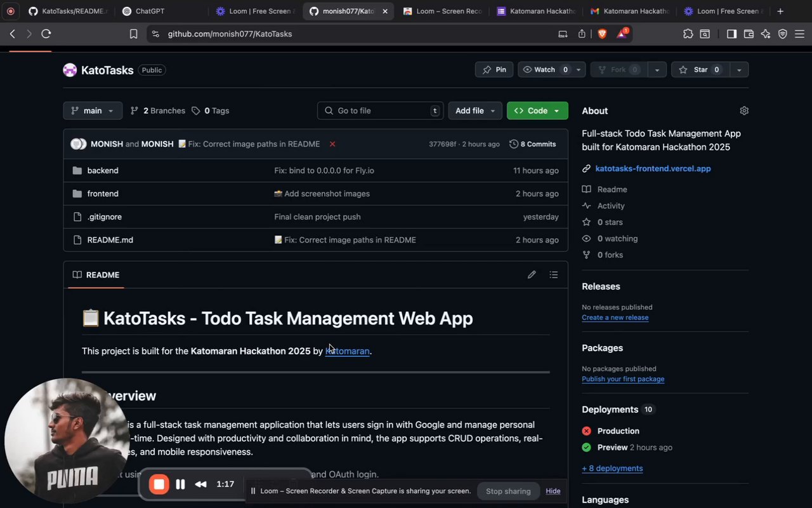Reload the page with the refresh icon
The width and height of the screenshot is (812, 508).
46,34
